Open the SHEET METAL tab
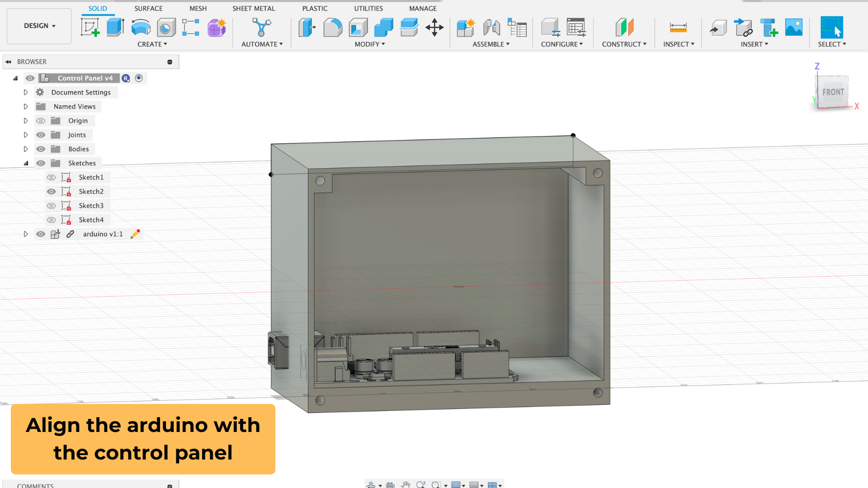This screenshot has height=488, width=868. click(254, 9)
